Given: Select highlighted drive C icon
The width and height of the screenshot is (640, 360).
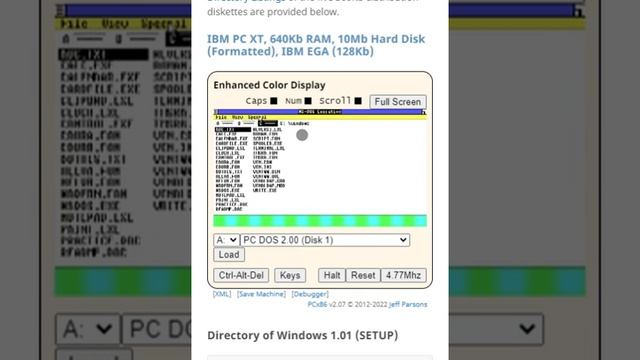Looking at the screenshot, I should tap(268, 123).
